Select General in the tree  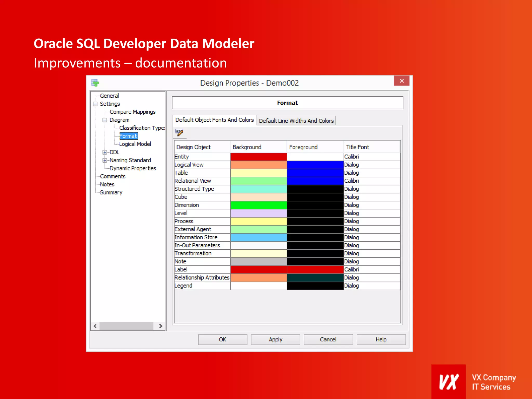click(x=109, y=96)
